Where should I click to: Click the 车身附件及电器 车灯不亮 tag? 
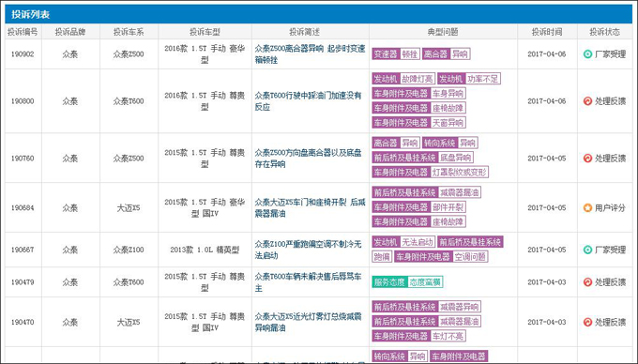418,336
